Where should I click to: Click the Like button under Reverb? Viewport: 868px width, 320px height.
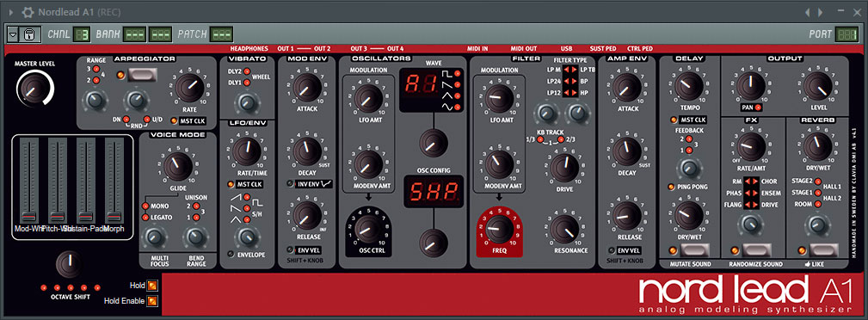pos(824,250)
